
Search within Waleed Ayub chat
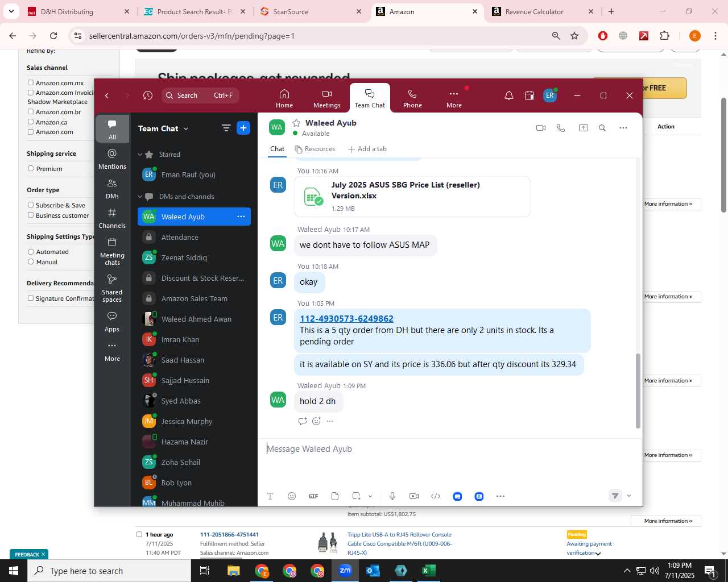pos(602,128)
